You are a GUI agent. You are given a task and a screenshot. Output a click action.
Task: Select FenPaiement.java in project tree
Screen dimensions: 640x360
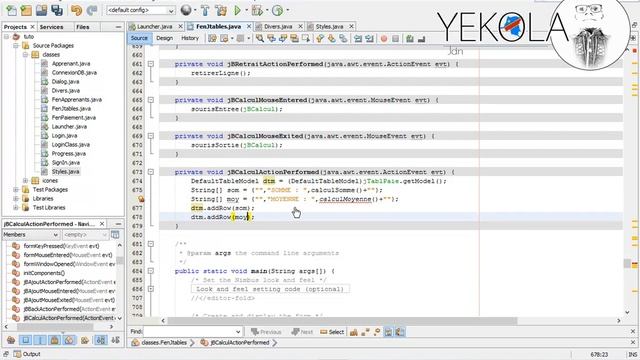[73, 118]
